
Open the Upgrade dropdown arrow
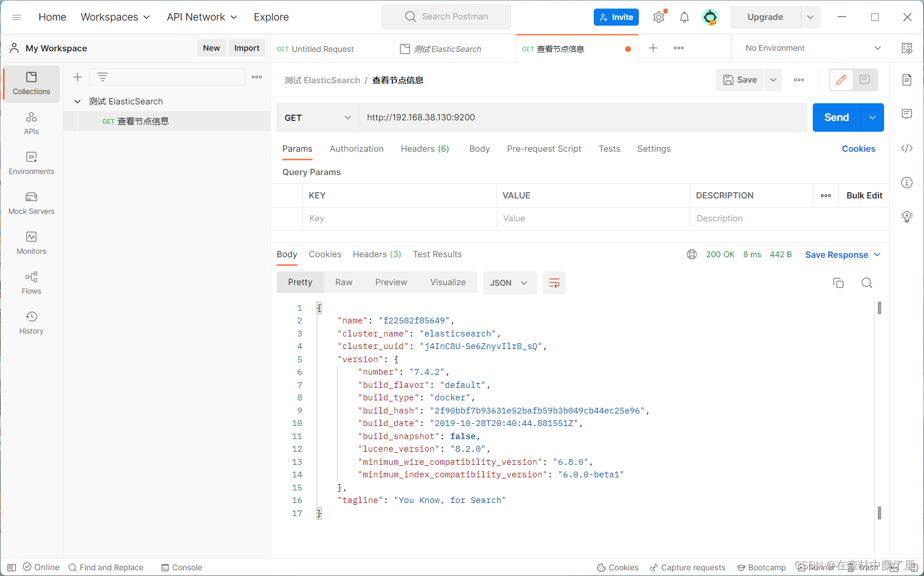tap(810, 17)
